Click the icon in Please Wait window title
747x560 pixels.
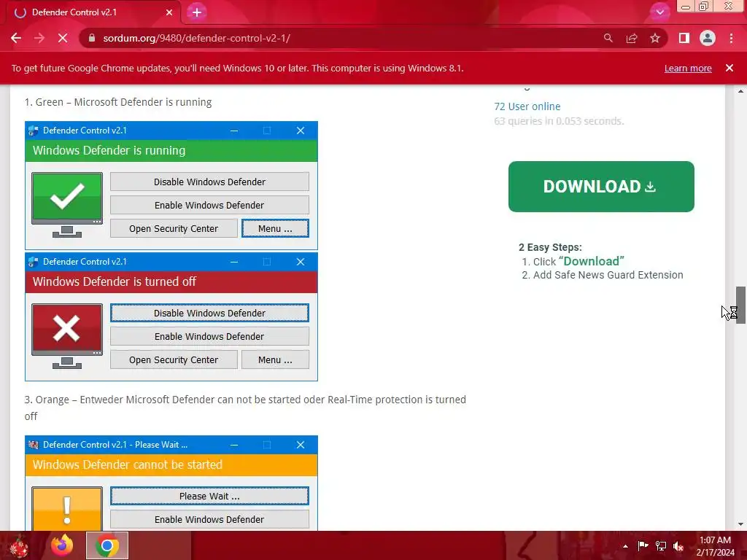34,445
